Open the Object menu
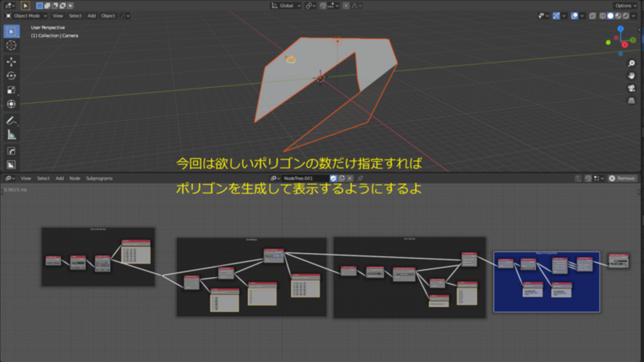 click(108, 16)
